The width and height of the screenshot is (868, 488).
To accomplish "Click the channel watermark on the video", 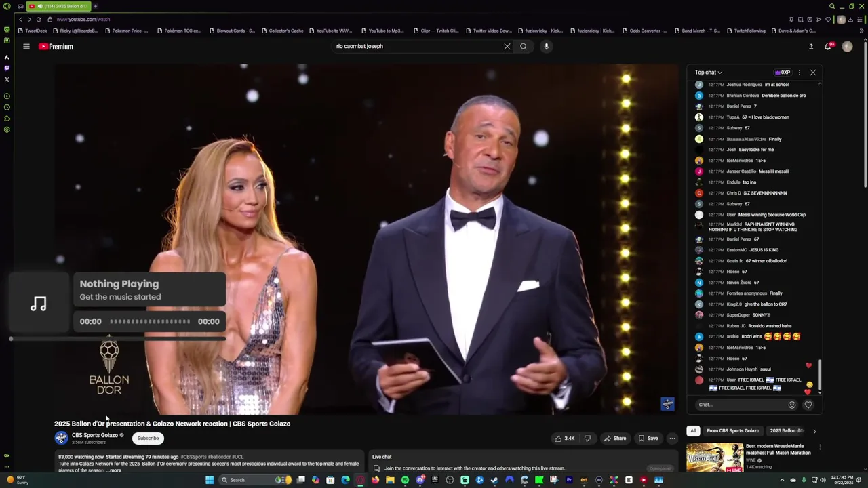I will pyautogui.click(x=667, y=404).
